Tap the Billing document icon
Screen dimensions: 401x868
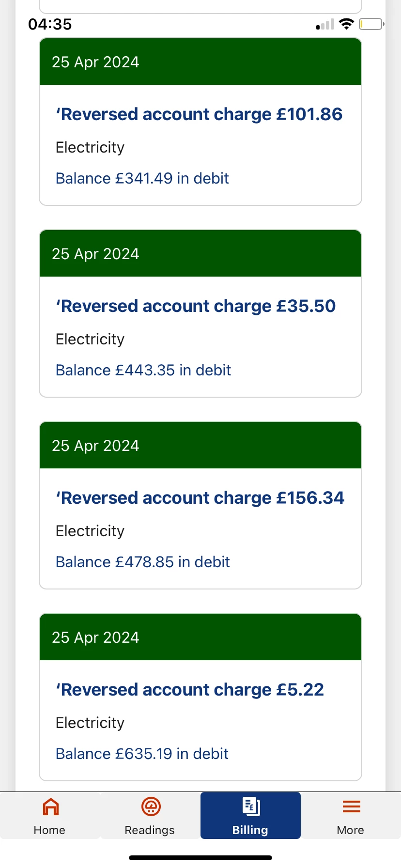[251, 807]
